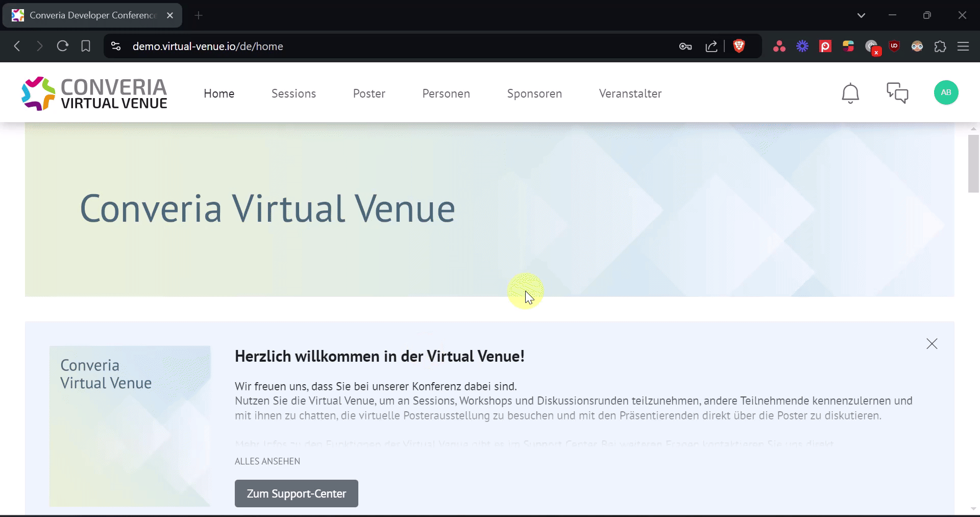The image size is (980, 517).
Task: Click the address bar URL field
Action: click(x=357, y=46)
